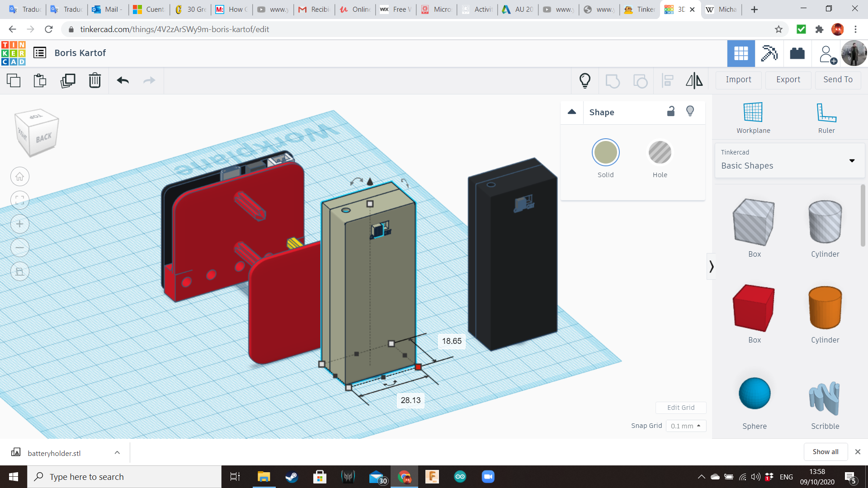This screenshot has width=868, height=488.
Task: Collapse the Shape inspector panel
Action: 572,112
